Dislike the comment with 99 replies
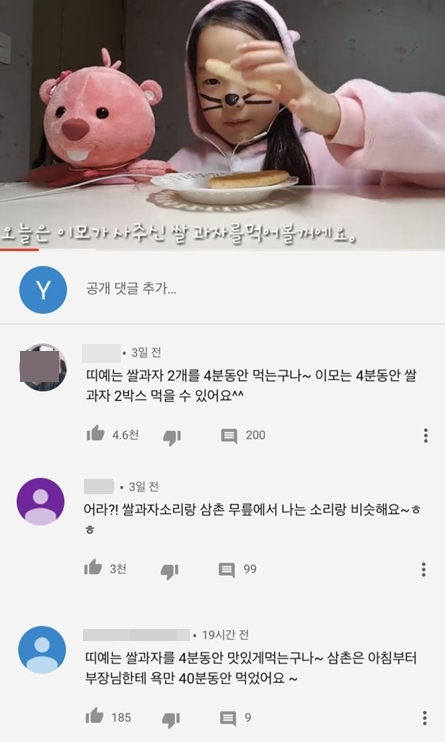The width and height of the screenshot is (445, 742). 169,571
